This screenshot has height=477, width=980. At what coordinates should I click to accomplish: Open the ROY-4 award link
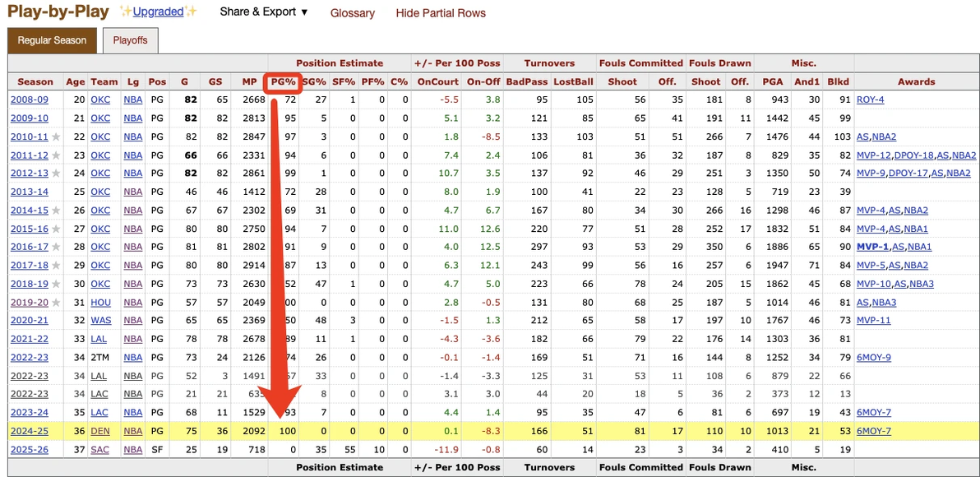870,100
